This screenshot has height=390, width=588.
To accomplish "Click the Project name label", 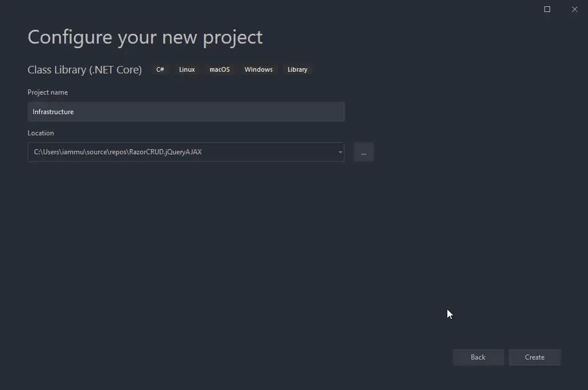I will (48, 92).
